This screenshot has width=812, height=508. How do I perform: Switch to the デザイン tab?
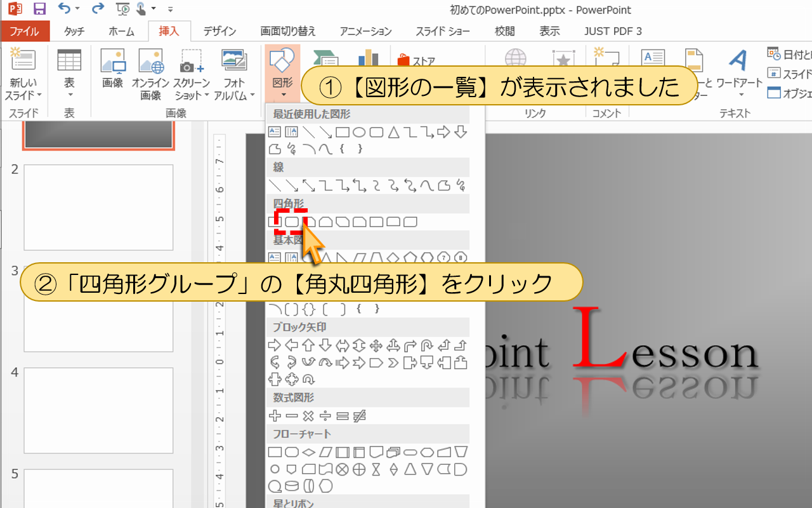click(220, 31)
